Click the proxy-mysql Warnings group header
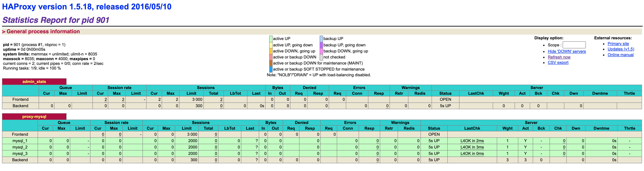The image size is (644, 171). point(400,123)
